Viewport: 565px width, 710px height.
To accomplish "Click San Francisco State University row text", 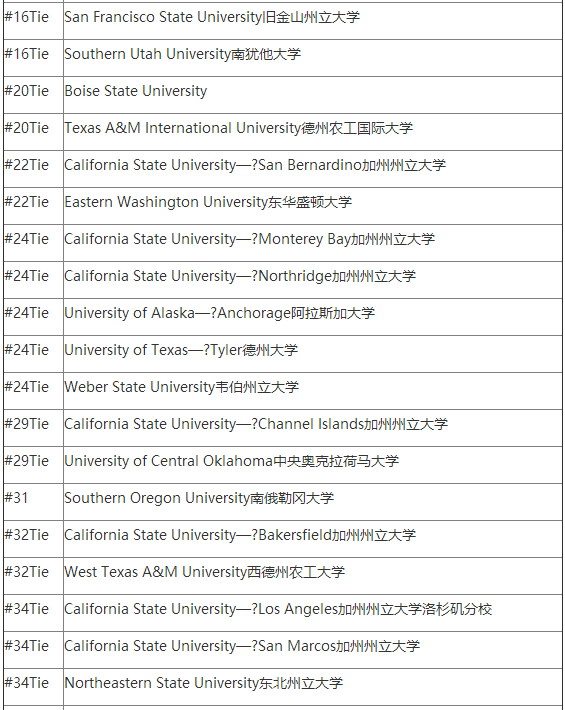I will (x=212, y=17).
